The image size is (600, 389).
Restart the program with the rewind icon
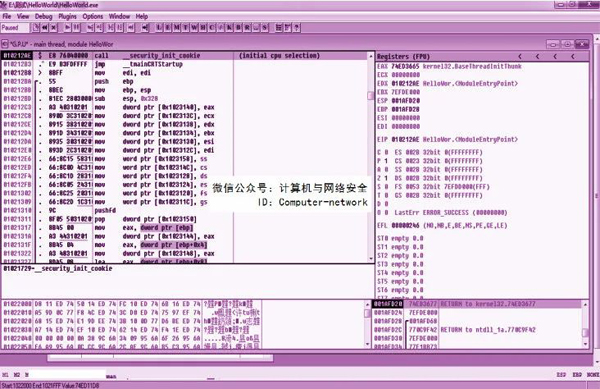[45, 28]
